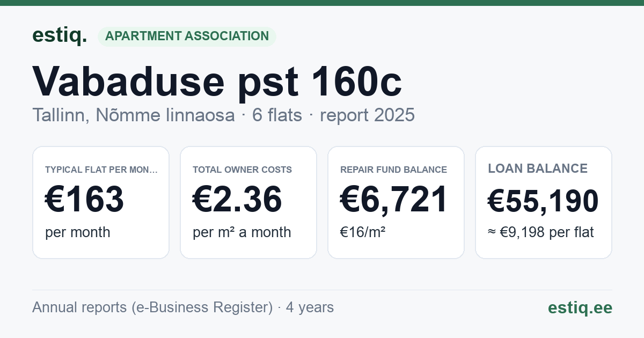Click the €2.36 value
Screen dimensions: 644x338
[238, 200]
